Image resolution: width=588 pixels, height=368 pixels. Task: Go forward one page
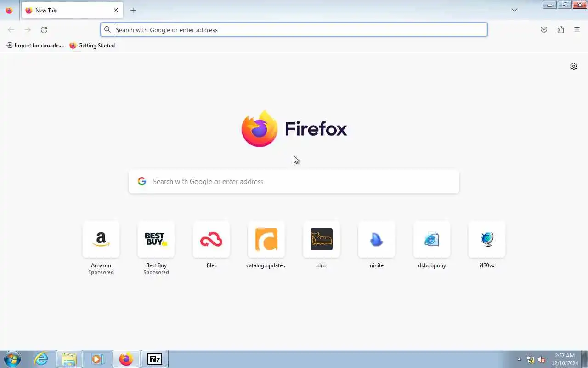(28, 30)
